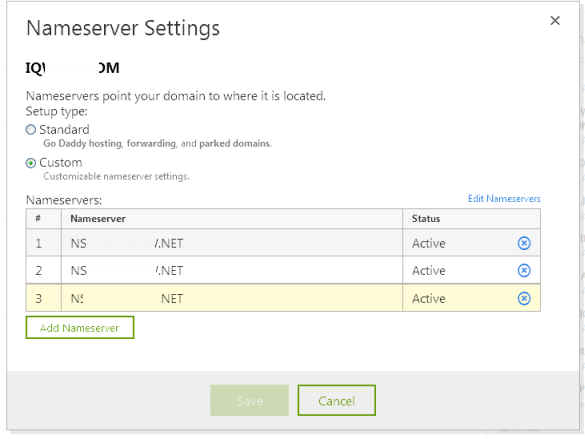Select the Standard setup type radio
The image size is (585, 439).
click(31, 130)
